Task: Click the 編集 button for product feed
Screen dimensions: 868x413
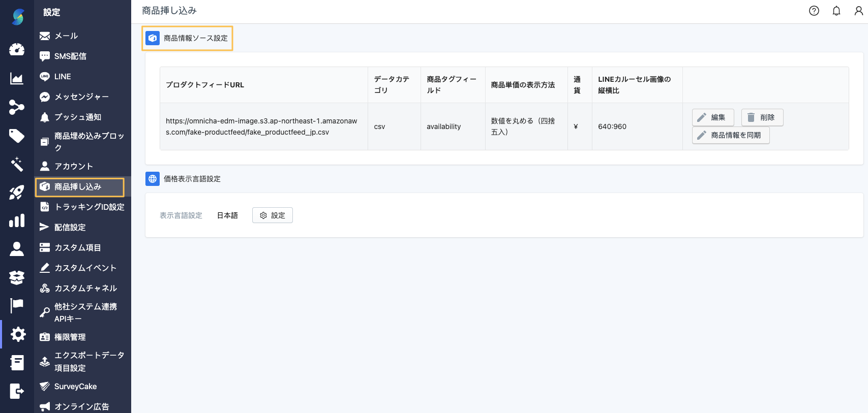Action: point(712,117)
